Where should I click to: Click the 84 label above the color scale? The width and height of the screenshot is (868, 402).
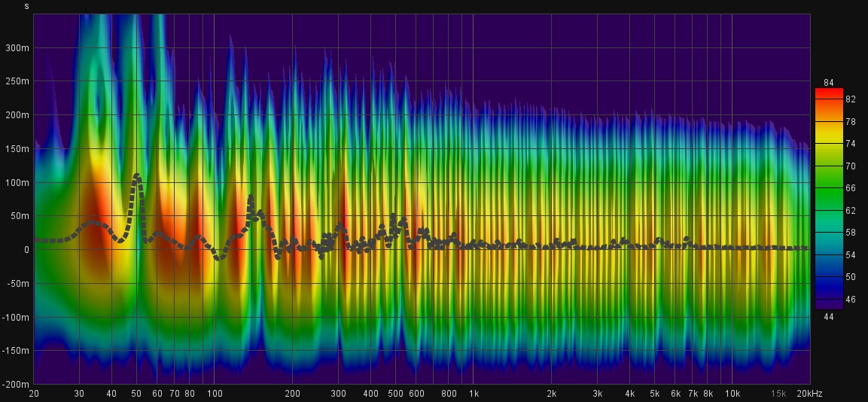pyautogui.click(x=829, y=83)
